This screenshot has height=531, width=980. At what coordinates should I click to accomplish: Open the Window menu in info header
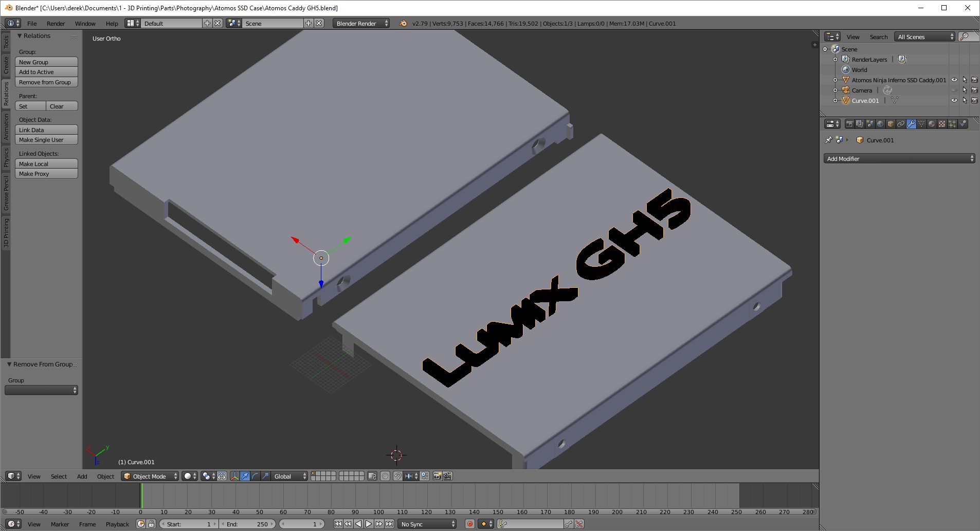pyautogui.click(x=85, y=23)
